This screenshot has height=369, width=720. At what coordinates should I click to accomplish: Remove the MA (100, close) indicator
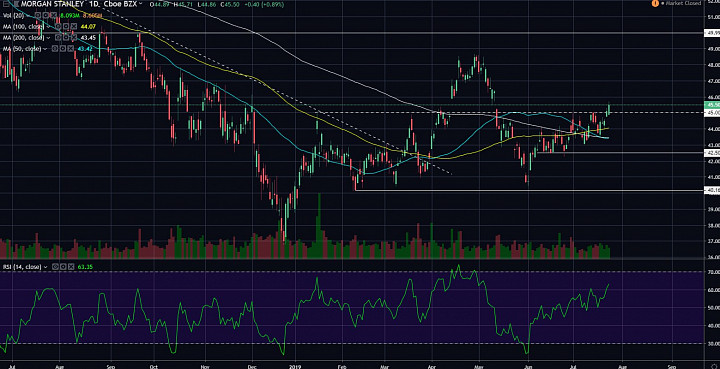point(74,27)
